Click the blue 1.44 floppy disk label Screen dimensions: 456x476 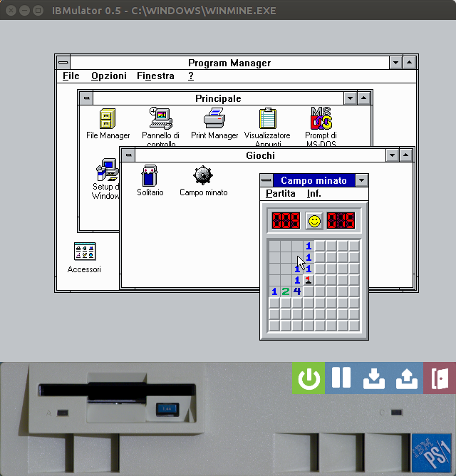click(x=167, y=409)
